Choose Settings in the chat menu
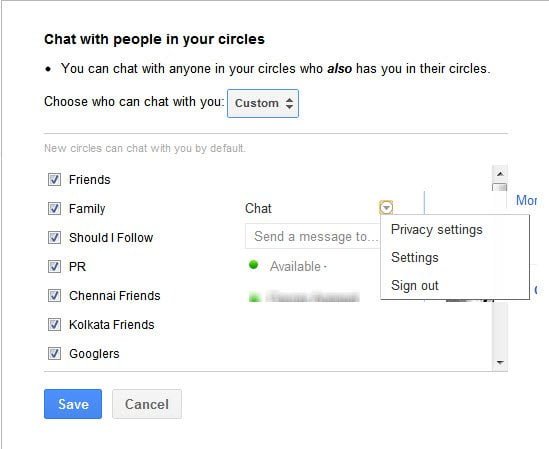 (x=415, y=257)
